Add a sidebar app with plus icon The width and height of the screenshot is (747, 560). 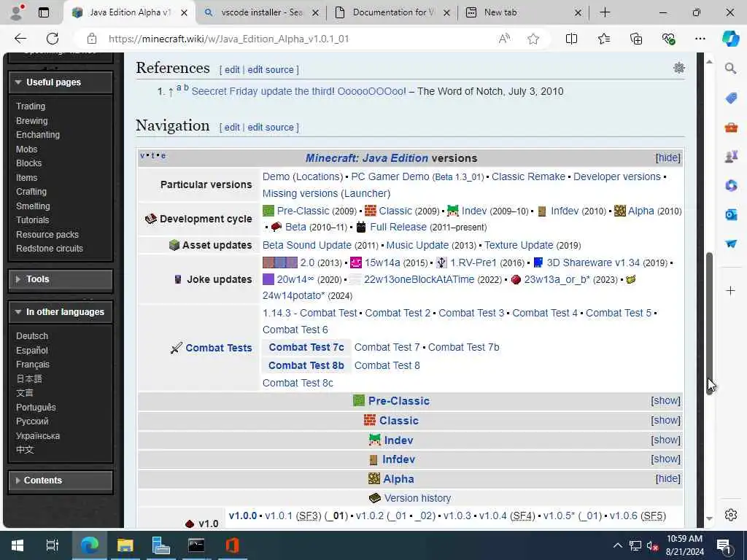coord(730,290)
